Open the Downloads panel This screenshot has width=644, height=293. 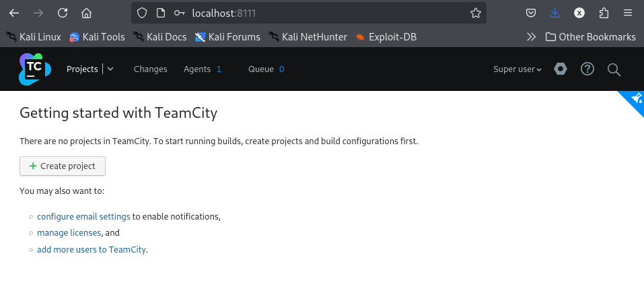pyautogui.click(x=555, y=13)
